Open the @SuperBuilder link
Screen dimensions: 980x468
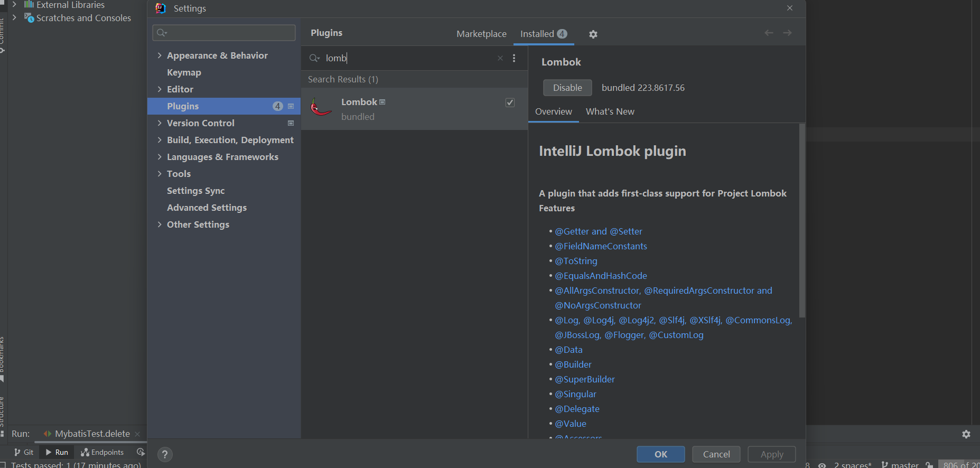click(585, 379)
